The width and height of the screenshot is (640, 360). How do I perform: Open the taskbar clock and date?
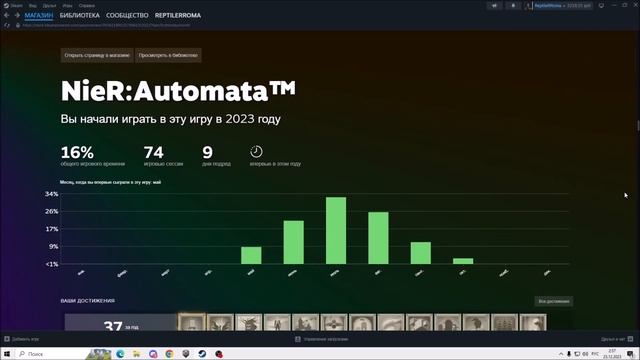(x=612, y=354)
